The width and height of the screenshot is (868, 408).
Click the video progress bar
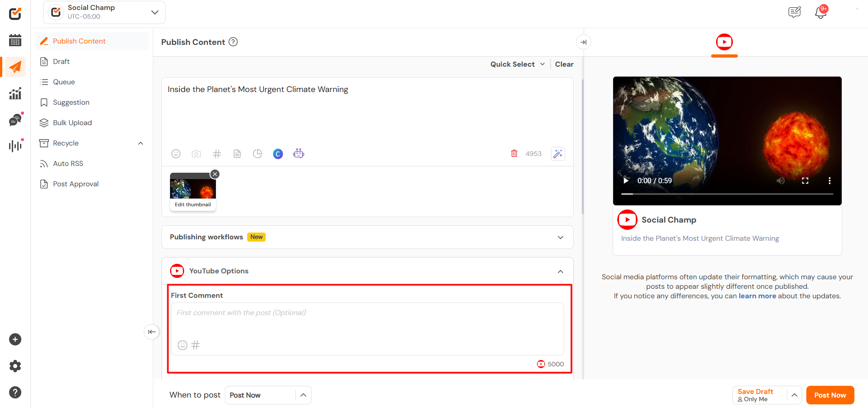pos(727,194)
